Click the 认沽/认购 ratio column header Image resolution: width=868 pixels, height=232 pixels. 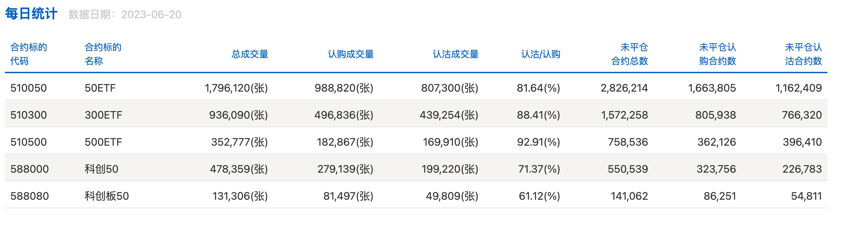pyautogui.click(x=540, y=54)
